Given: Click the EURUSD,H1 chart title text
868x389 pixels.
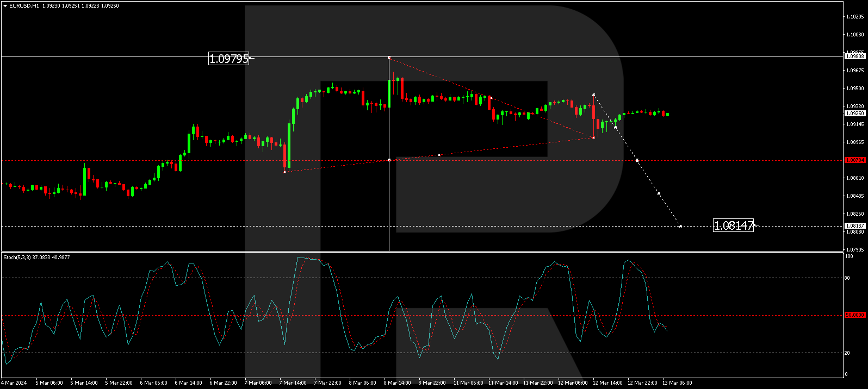Looking at the screenshot, I should [24, 5].
